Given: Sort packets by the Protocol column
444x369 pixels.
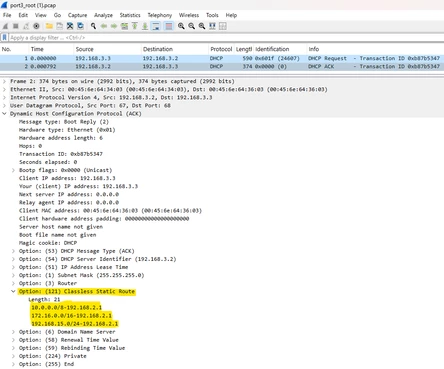Looking at the screenshot, I should click(221, 49).
